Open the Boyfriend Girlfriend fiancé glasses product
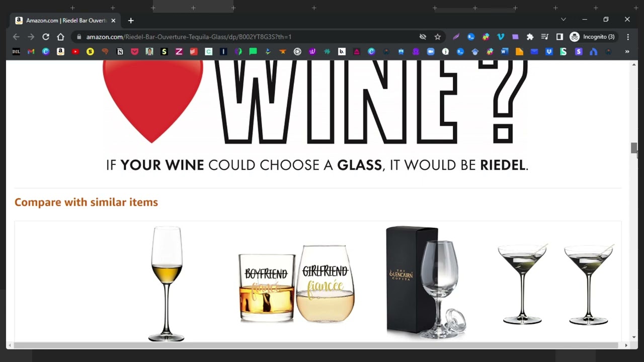Screen dimensions: 644x362 pos(296,284)
